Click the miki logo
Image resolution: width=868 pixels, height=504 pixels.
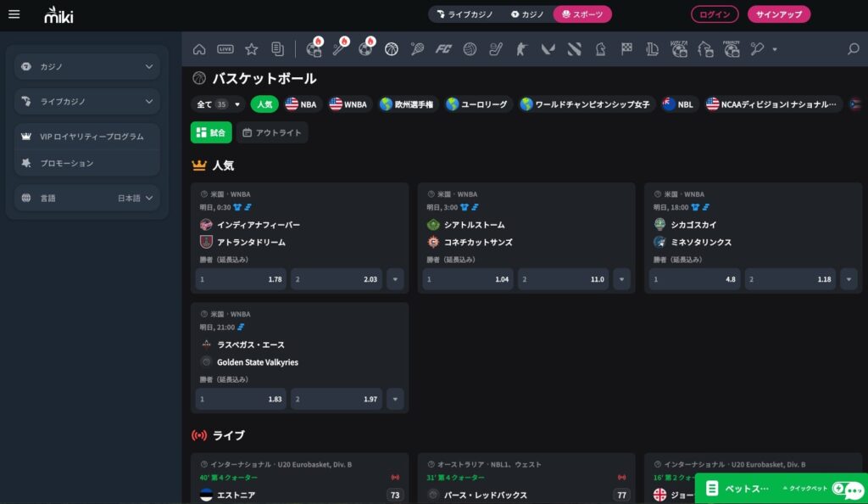coord(58,15)
